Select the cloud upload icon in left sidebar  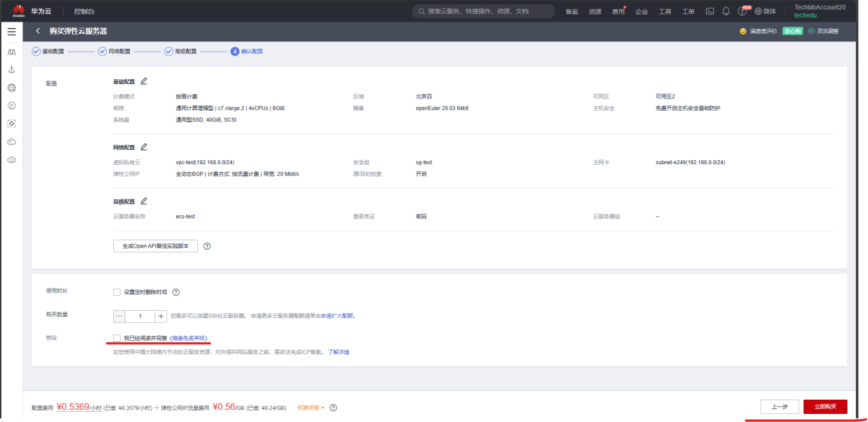pyautogui.click(x=11, y=159)
